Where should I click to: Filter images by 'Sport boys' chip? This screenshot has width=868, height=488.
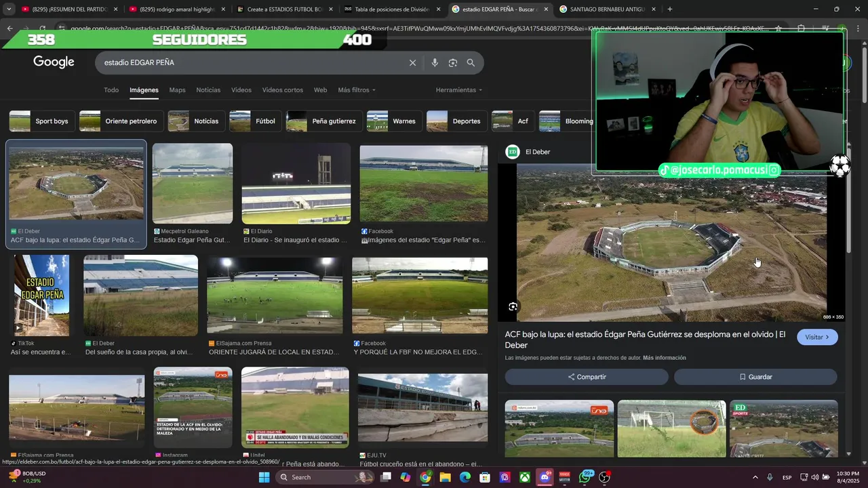[42, 121]
